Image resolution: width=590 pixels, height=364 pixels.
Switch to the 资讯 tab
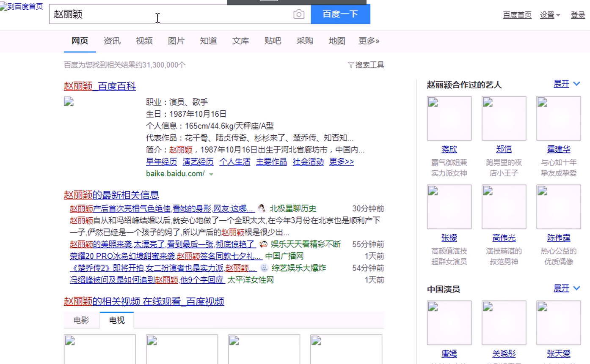112,41
